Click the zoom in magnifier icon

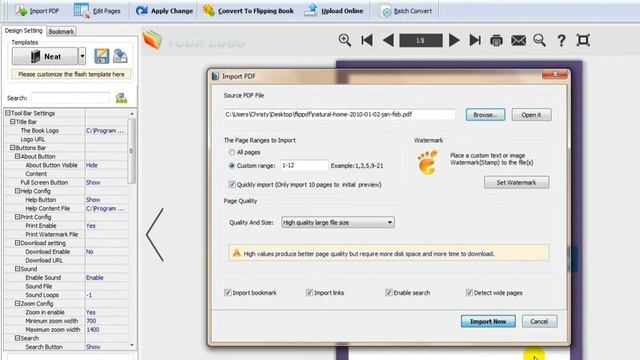click(x=345, y=40)
